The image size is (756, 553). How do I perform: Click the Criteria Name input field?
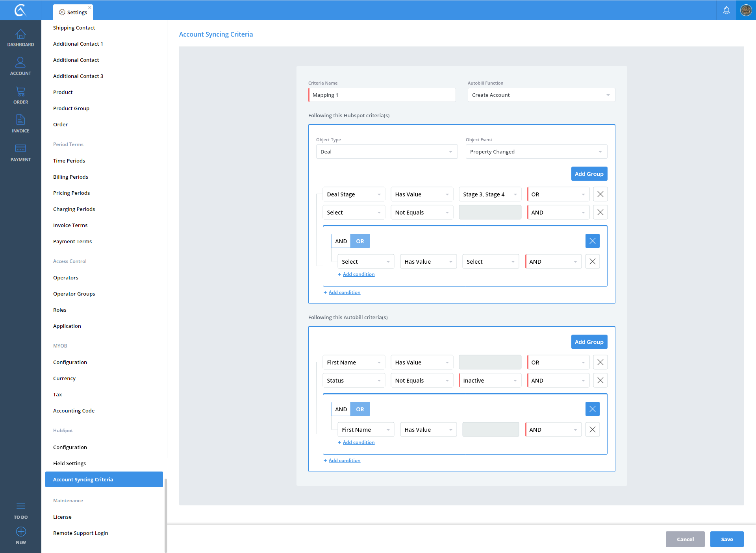click(x=382, y=95)
